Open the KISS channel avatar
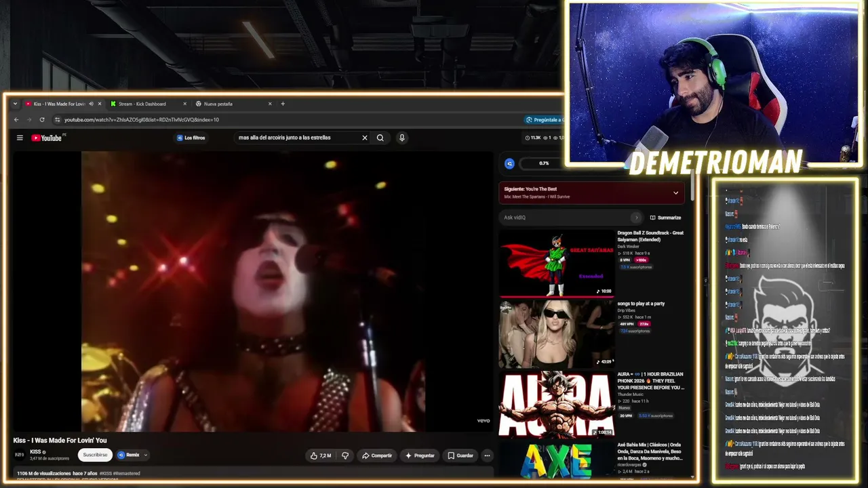868x488 pixels. tap(20, 455)
